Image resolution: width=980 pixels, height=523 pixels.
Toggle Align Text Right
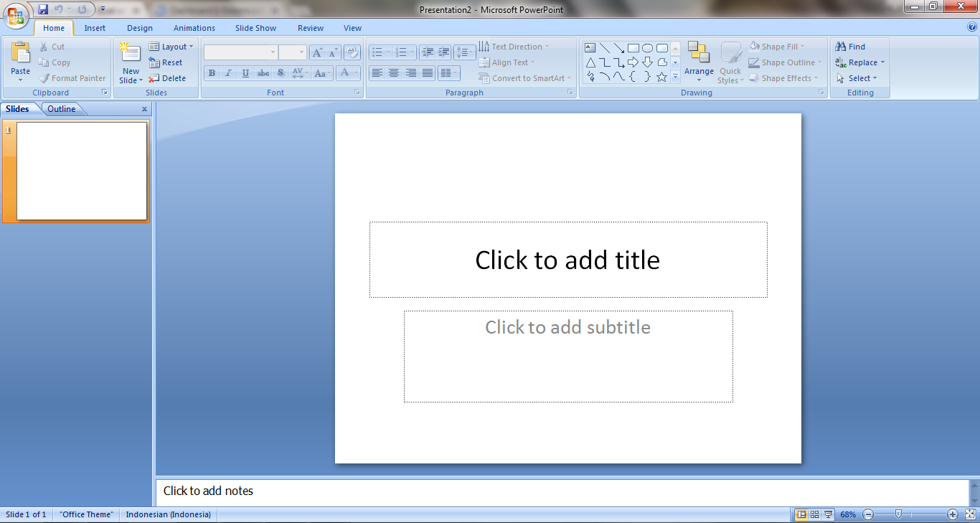[x=411, y=73]
